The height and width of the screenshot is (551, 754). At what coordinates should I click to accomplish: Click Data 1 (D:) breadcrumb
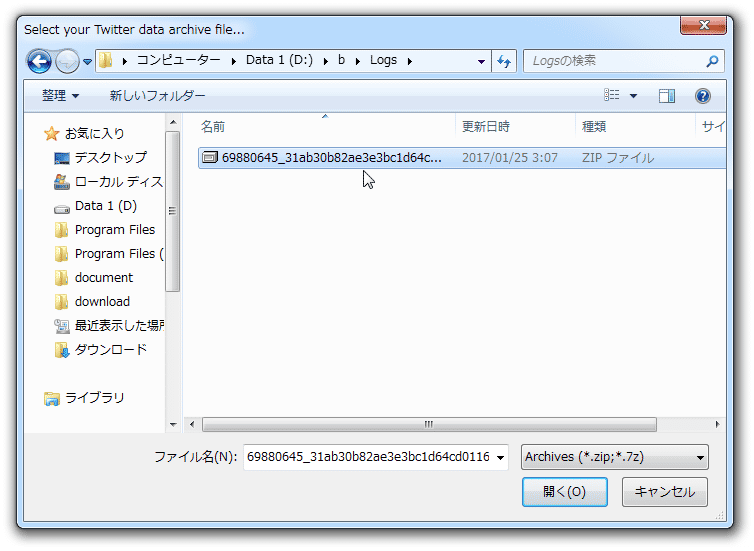click(279, 60)
